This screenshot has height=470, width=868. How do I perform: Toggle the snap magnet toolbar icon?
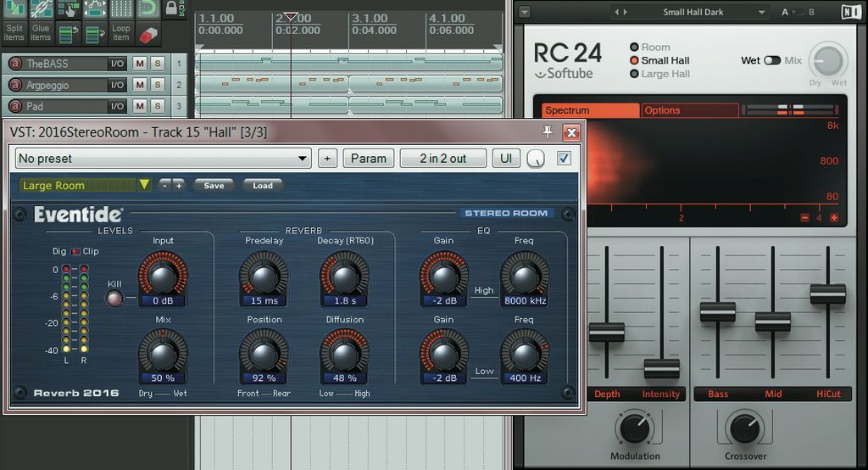click(147, 8)
